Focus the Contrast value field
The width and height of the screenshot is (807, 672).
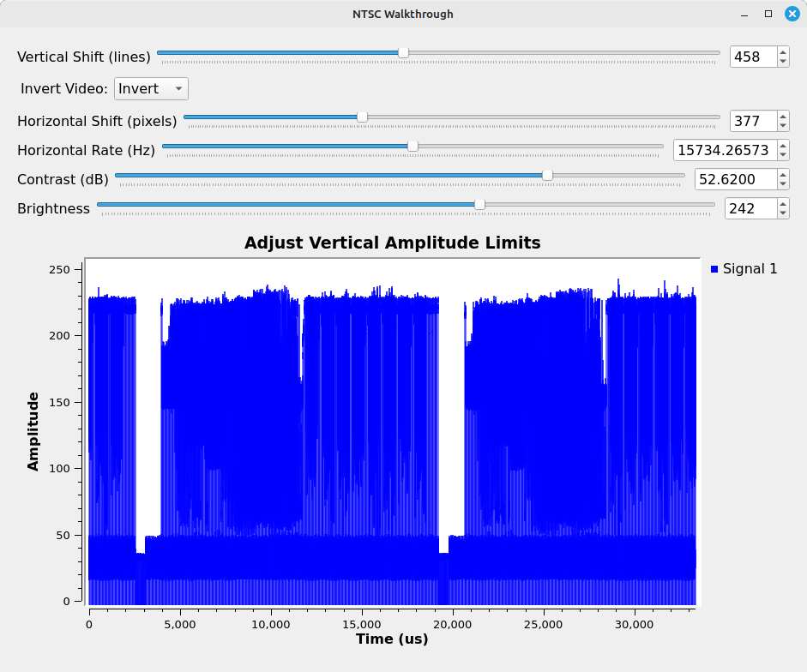[x=734, y=179]
